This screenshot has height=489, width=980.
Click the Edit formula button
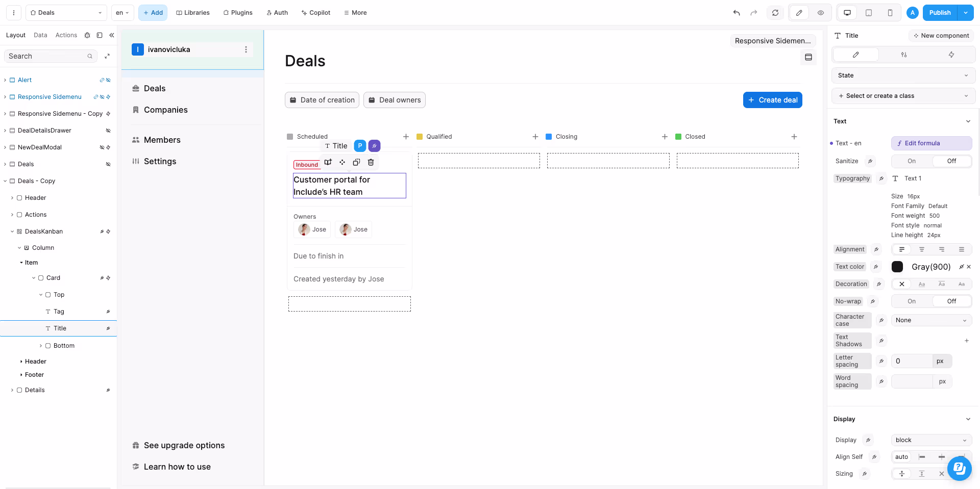coord(931,143)
